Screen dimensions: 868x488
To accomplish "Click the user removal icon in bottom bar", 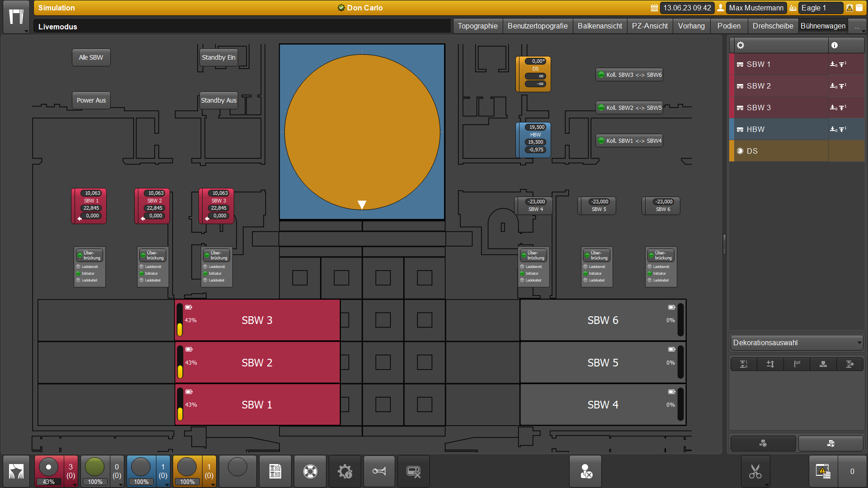I will click(x=586, y=471).
